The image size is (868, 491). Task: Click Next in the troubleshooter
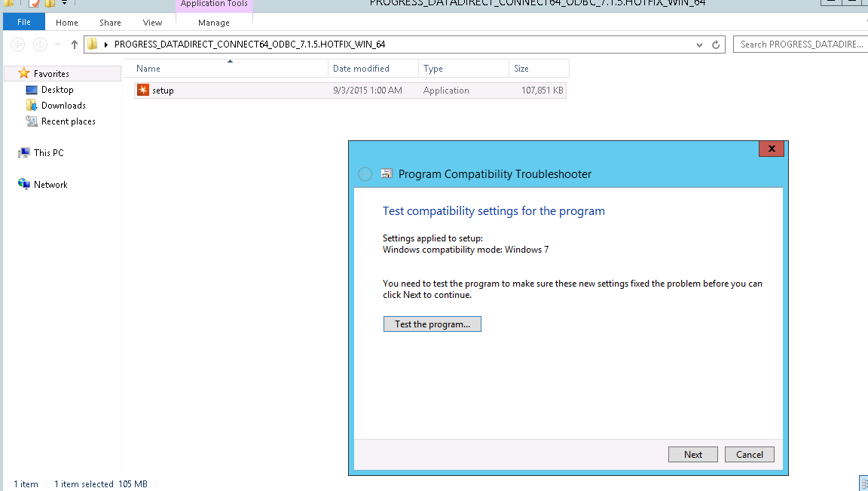[x=692, y=455]
